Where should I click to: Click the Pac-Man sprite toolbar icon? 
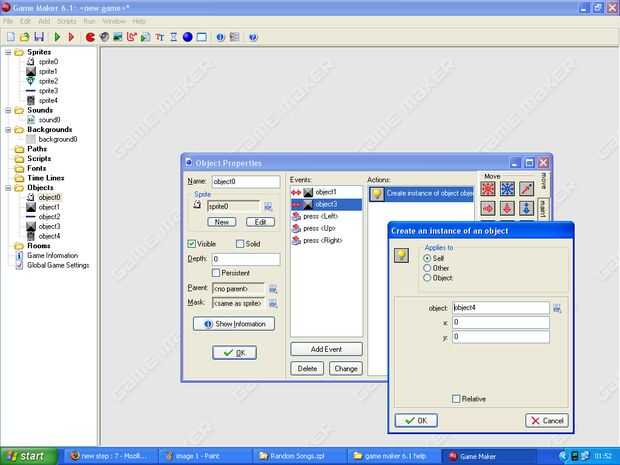[x=90, y=37]
